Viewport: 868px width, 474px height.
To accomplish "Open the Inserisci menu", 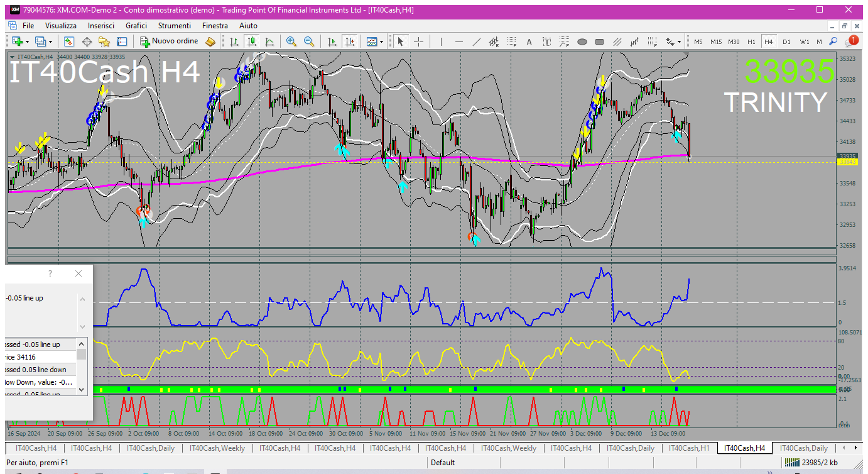I will click(x=101, y=26).
